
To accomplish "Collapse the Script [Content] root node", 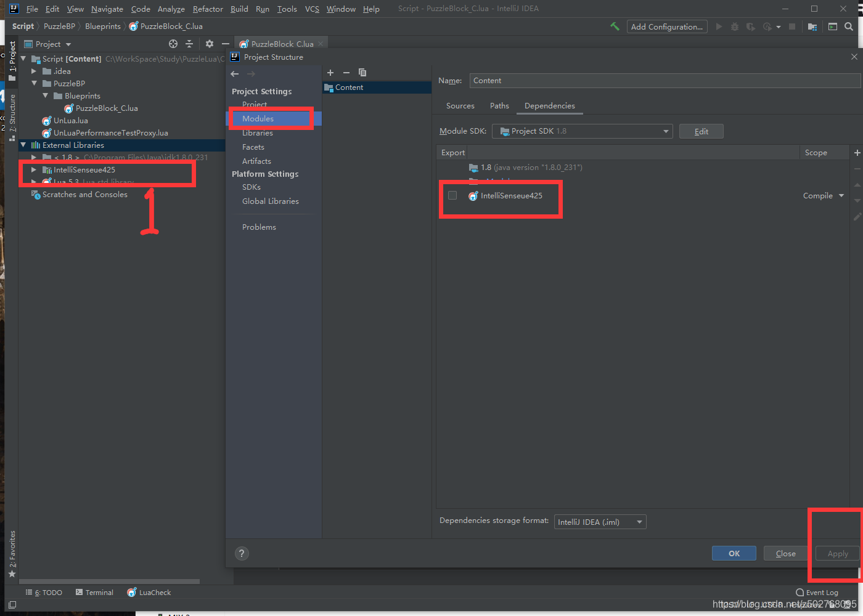I will click(23, 59).
